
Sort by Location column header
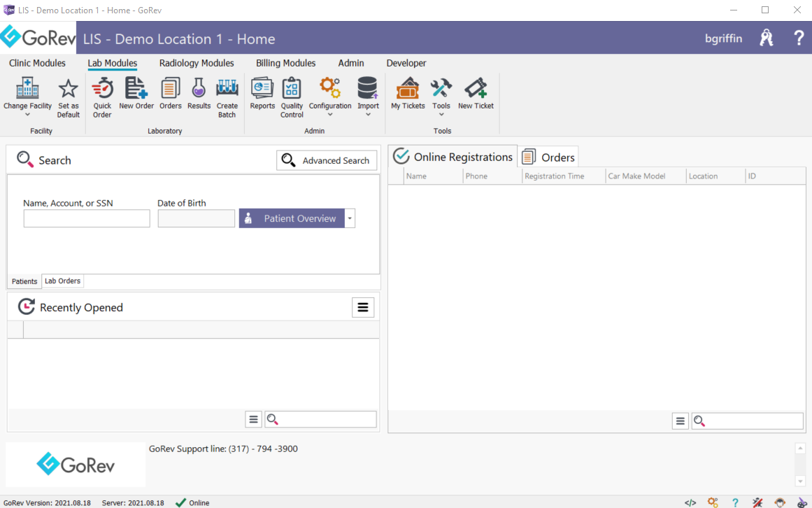click(715, 176)
